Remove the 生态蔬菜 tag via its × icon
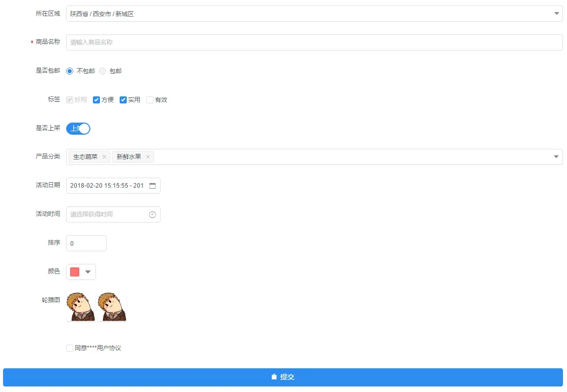Image resolution: width=567 pixels, height=392 pixels. point(104,157)
